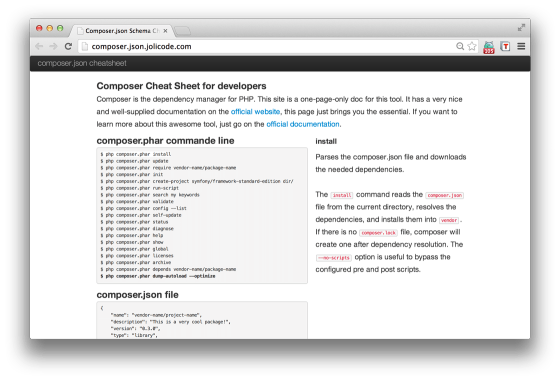Click the composer.json cheatsheet header link

click(82, 63)
